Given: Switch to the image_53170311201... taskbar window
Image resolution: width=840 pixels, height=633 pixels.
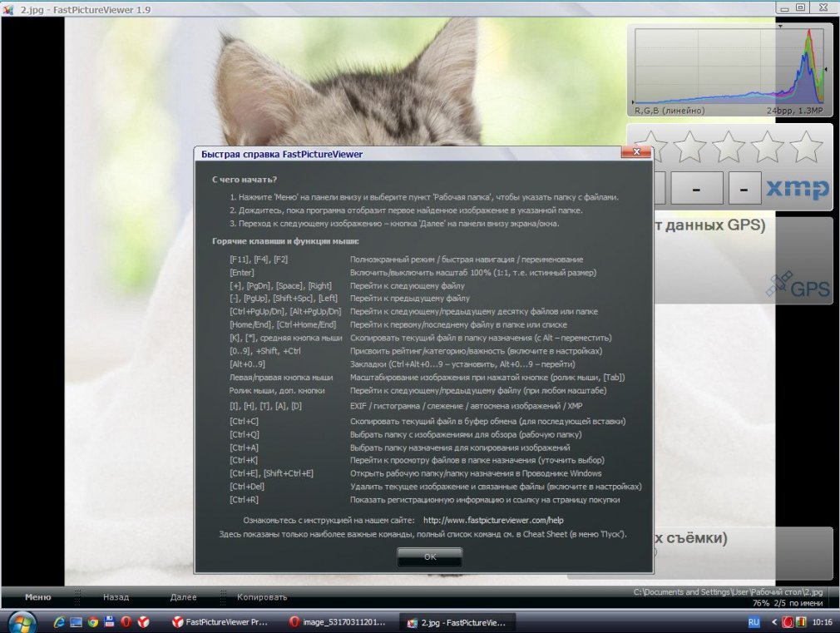Looking at the screenshot, I should pyautogui.click(x=337, y=622).
